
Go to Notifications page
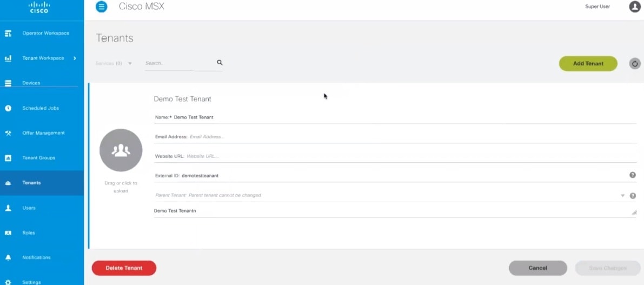[36, 257]
